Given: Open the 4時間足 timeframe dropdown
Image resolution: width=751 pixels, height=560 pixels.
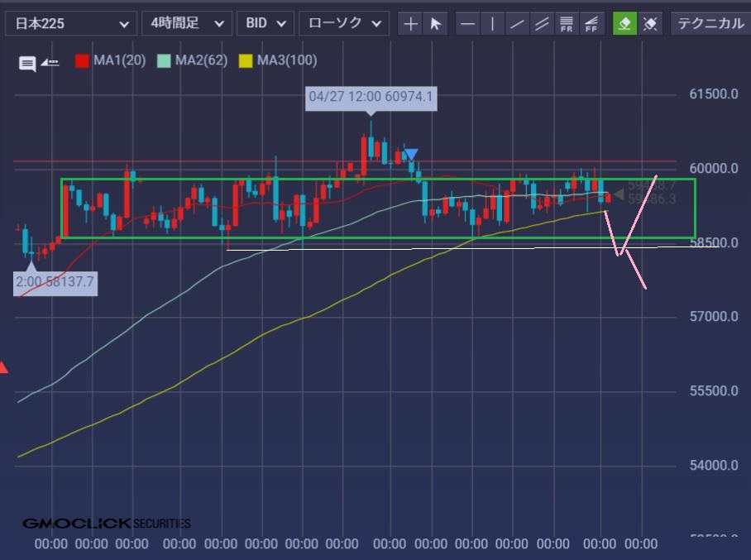Looking at the screenshot, I should 187,23.
